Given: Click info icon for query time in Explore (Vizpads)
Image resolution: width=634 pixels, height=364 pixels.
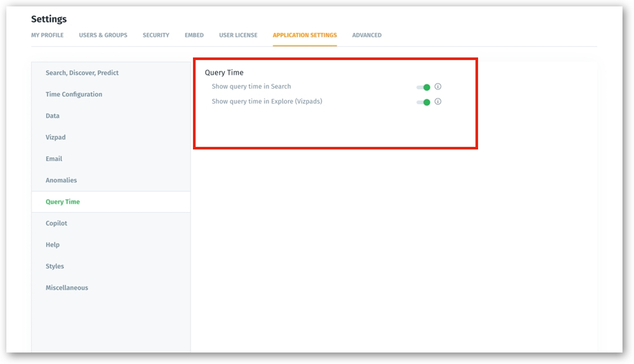Looking at the screenshot, I should (438, 102).
